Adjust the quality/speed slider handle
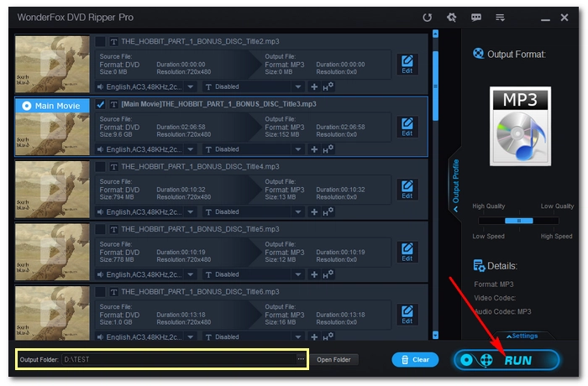 coord(518,221)
